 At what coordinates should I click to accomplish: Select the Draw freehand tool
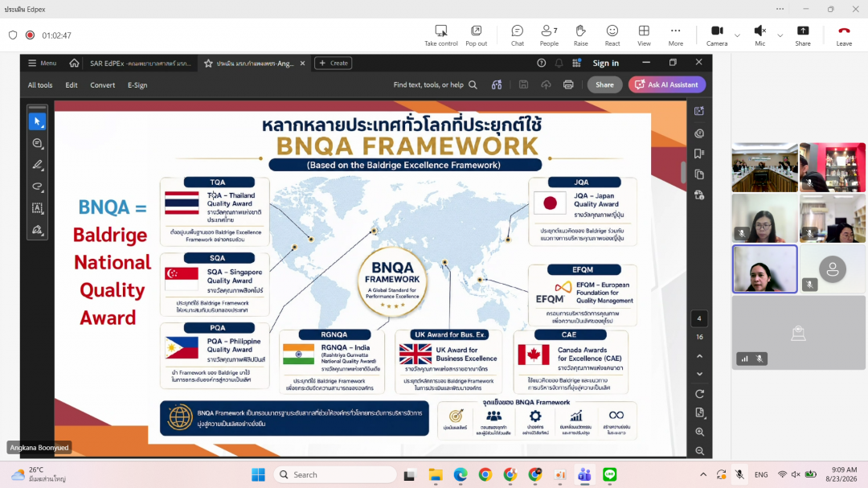pos(37,187)
